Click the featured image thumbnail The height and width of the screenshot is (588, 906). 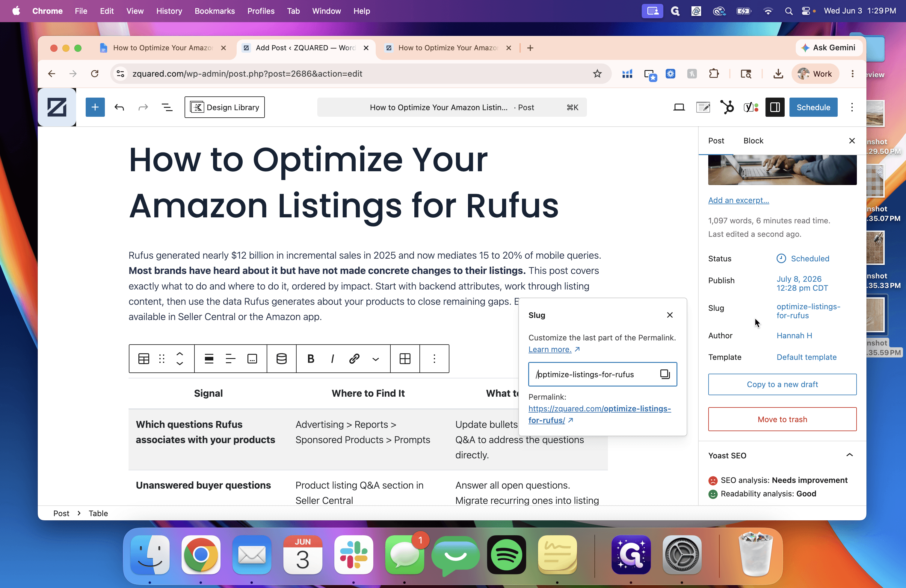782,170
